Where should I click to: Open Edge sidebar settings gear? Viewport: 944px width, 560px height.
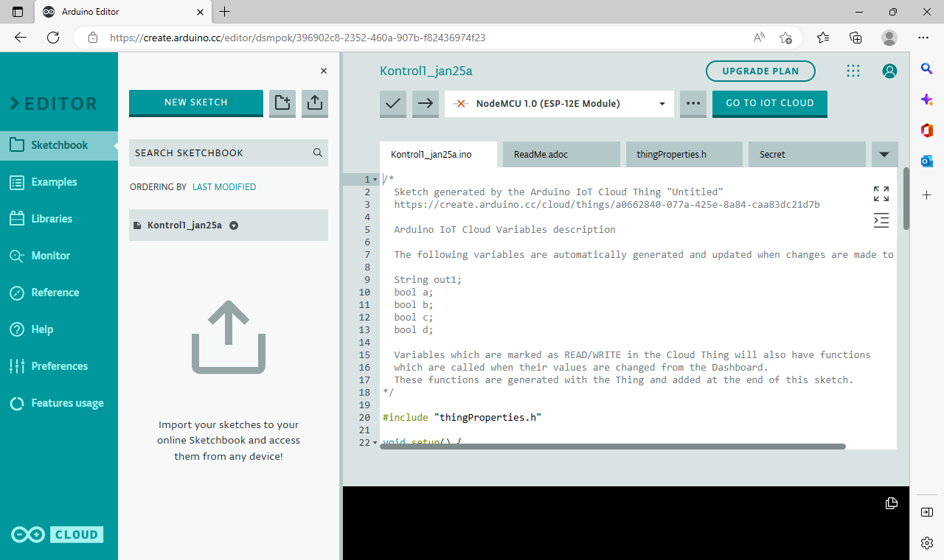927,543
